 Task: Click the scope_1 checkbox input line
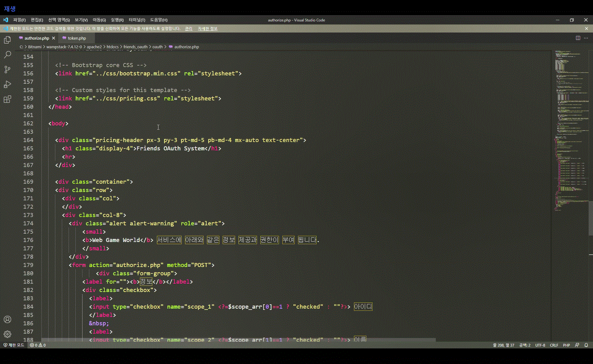231,307
